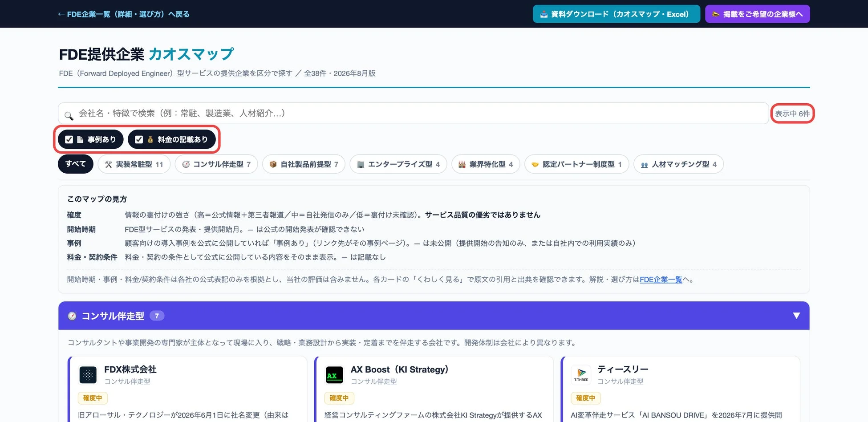The width and height of the screenshot is (868, 422).
Task: Focus the 会社名・特徴で検索 search field
Action: (x=413, y=114)
